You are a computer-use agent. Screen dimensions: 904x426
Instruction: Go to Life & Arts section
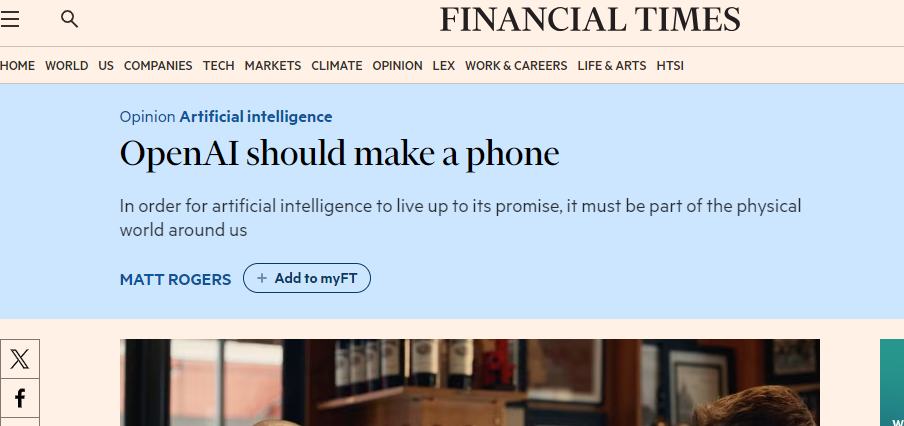612,66
